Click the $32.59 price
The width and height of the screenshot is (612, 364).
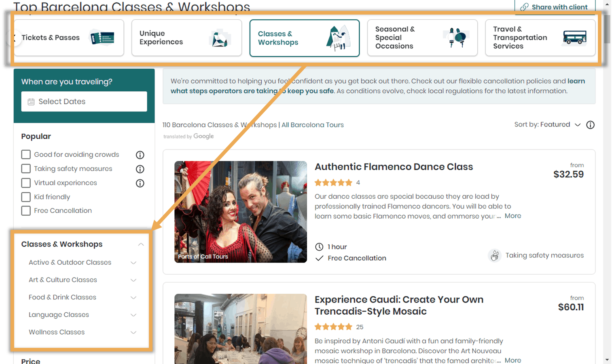pos(568,175)
